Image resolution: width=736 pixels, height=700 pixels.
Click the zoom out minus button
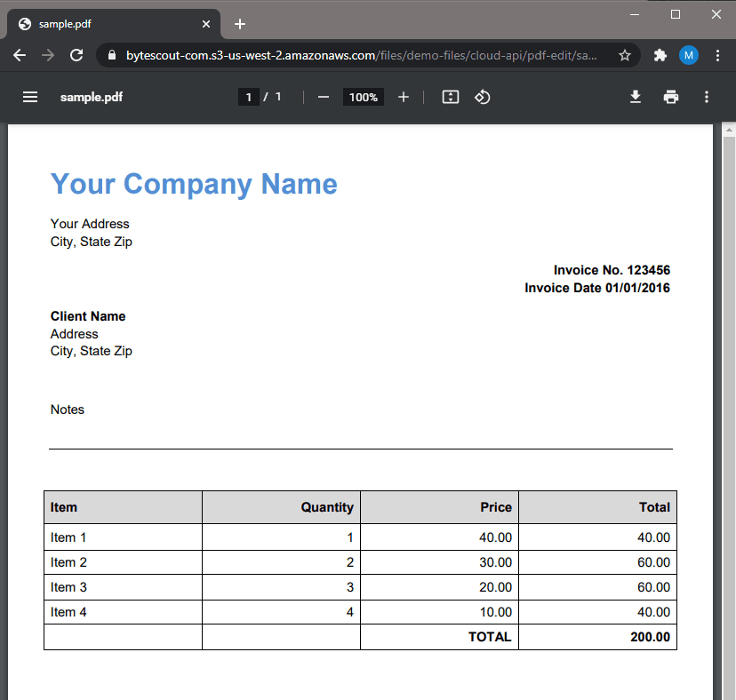point(324,97)
